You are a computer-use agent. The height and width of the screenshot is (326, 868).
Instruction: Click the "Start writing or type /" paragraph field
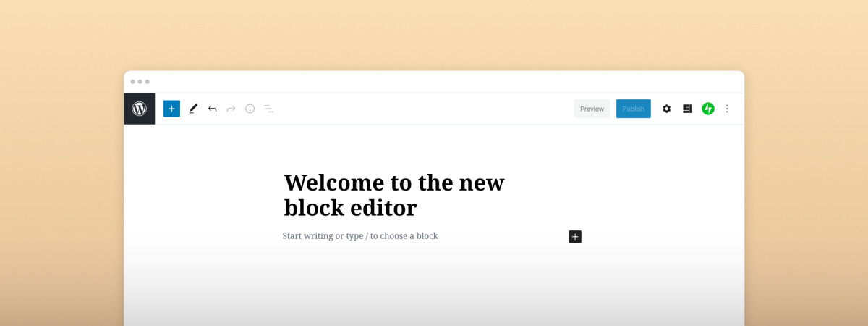click(360, 236)
